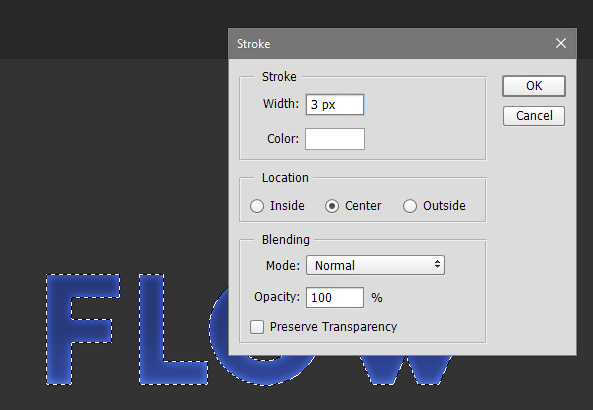This screenshot has width=593, height=410.
Task: Select the Center location radio button
Action: click(332, 206)
